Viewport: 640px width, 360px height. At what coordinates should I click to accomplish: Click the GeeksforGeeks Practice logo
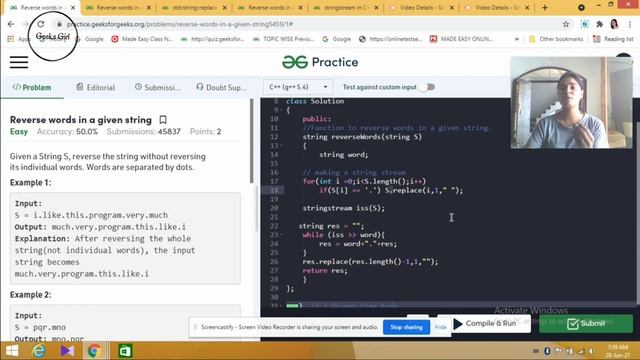[x=320, y=62]
